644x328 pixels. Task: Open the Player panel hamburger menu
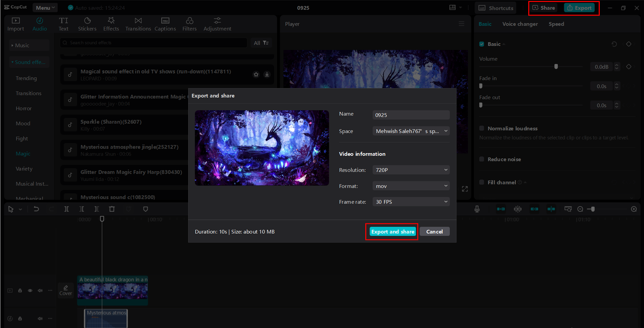pyautogui.click(x=462, y=24)
